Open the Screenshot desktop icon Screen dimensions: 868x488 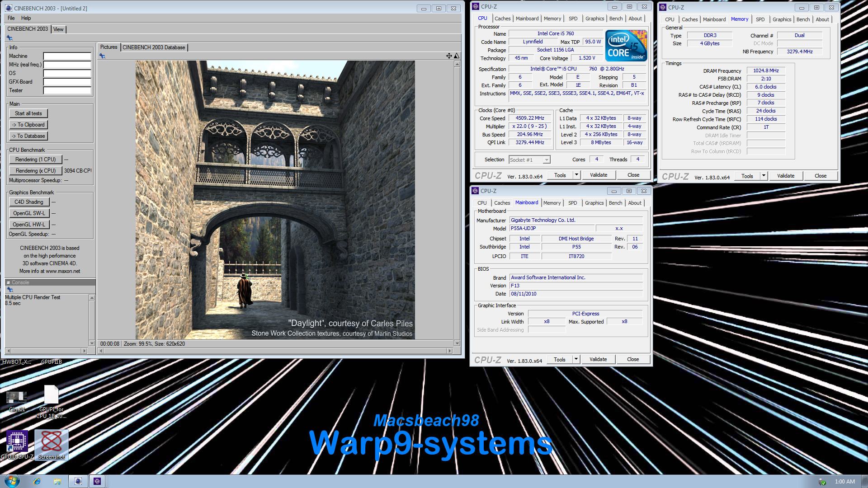click(x=52, y=445)
